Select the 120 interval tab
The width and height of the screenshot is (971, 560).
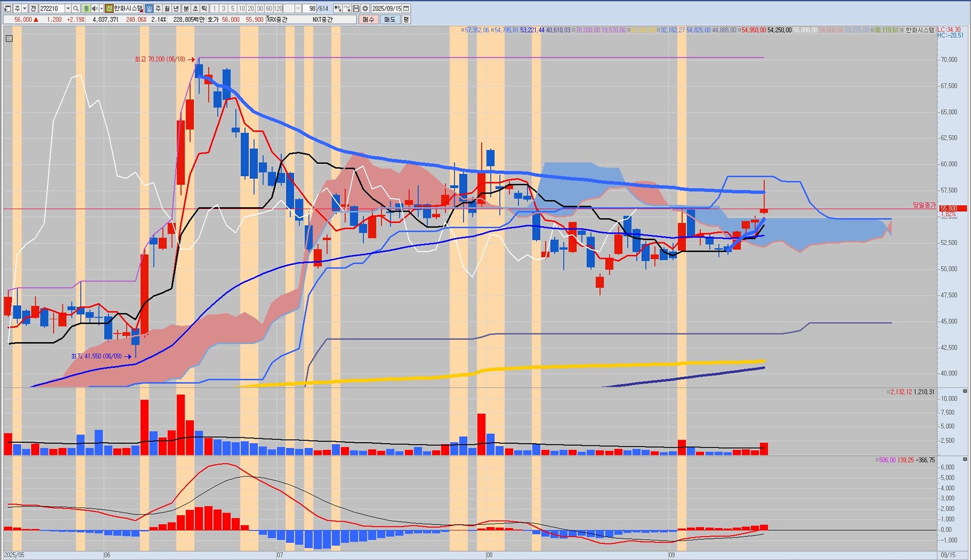[x=278, y=9]
